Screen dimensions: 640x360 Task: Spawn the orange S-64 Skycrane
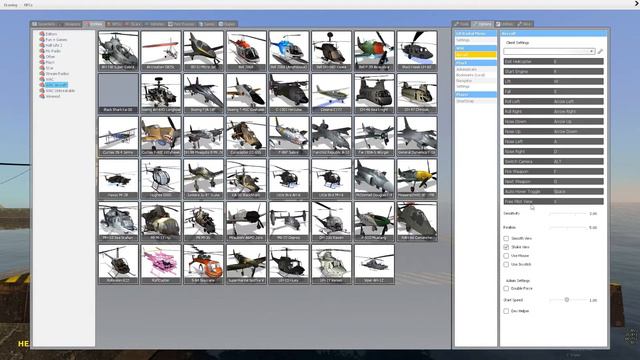pos(203,264)
